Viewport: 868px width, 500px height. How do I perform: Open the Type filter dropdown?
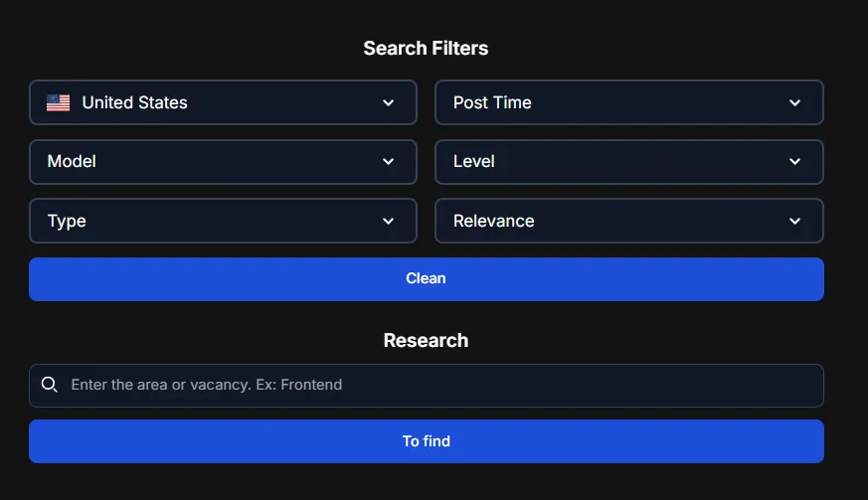(x=223, y=221)
